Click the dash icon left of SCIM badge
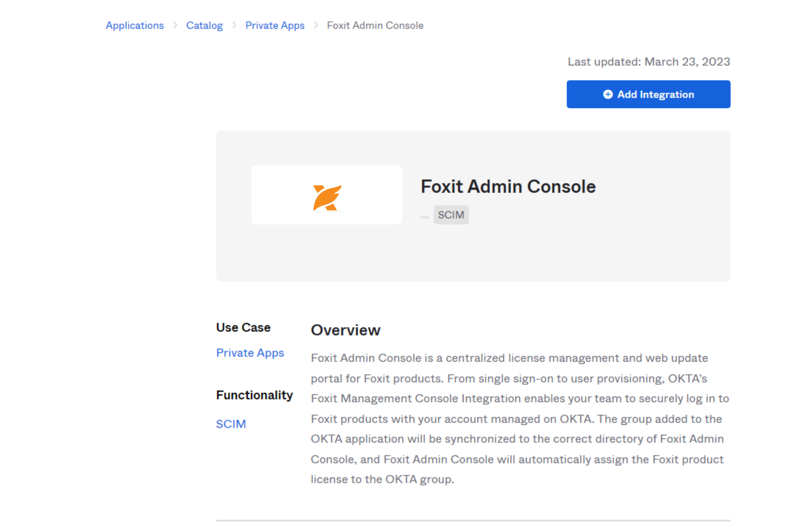 424,217
